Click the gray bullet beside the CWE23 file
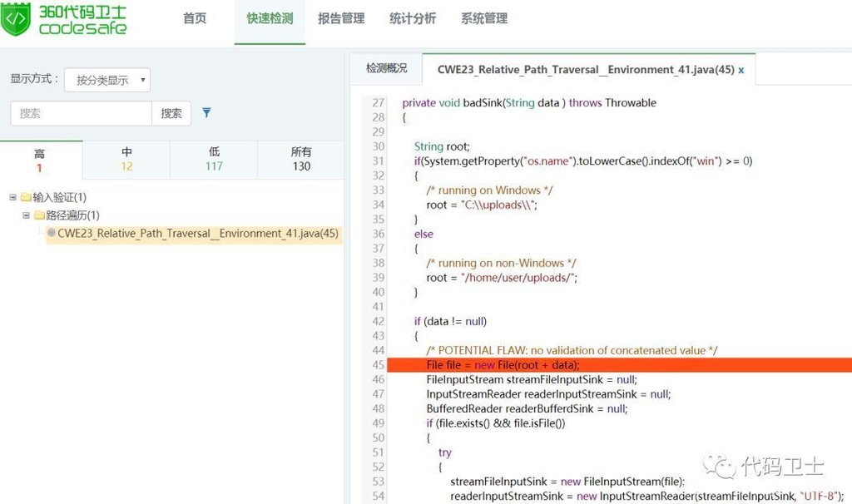The width and height of the screenshot is (852, 504). pos(52,233)
